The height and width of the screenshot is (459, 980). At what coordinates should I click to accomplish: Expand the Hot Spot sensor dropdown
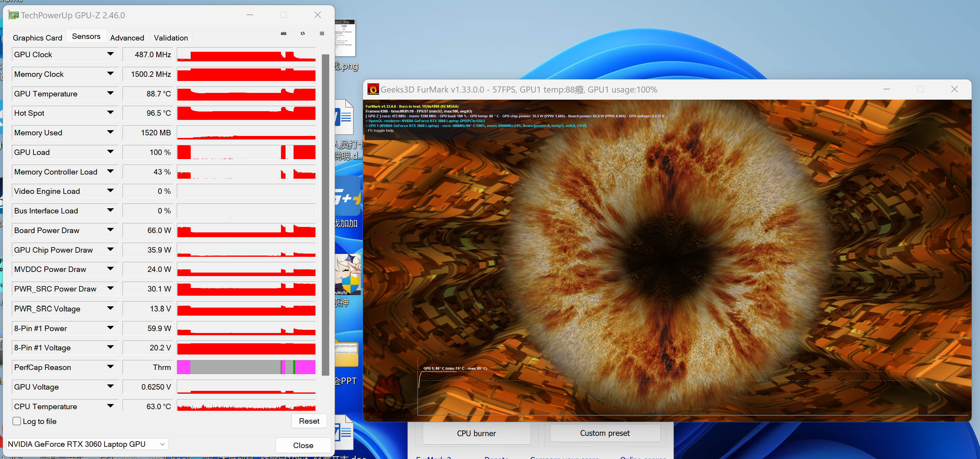coord(110,113)
